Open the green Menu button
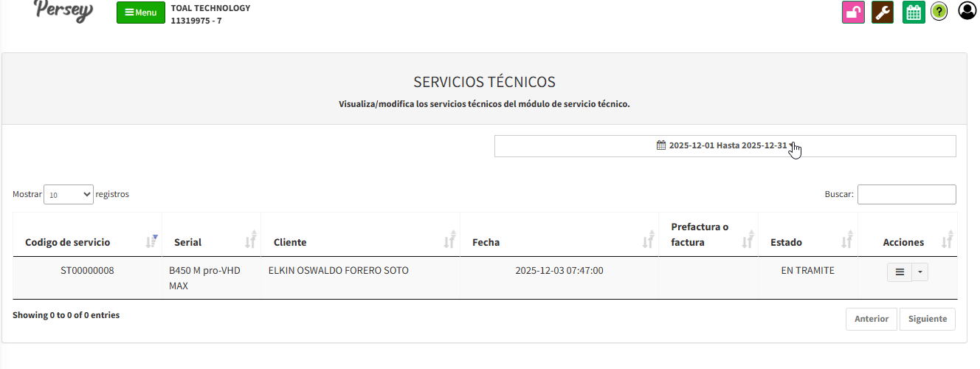Screen dimensions: 980x369 140,13
